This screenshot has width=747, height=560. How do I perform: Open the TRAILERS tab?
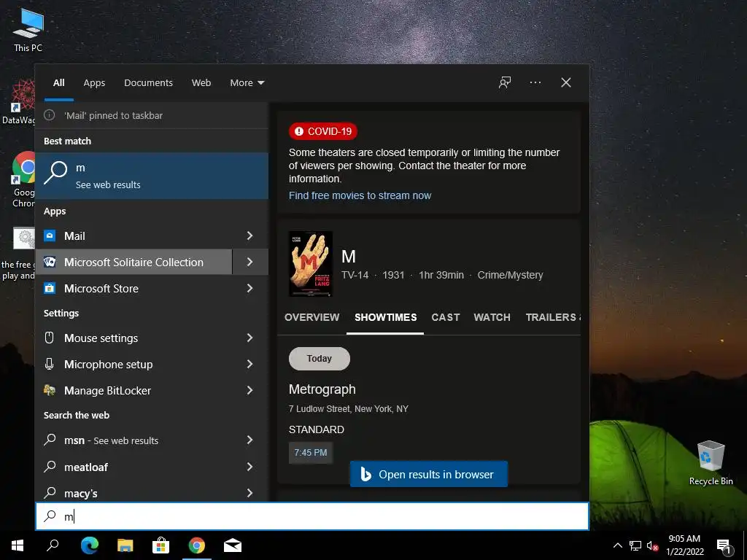[x=551, y=317]
